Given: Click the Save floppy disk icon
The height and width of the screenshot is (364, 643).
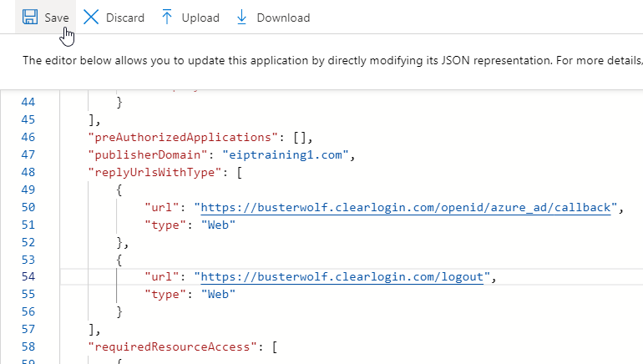Looking at the screenshot, I should tap(30, 18).
